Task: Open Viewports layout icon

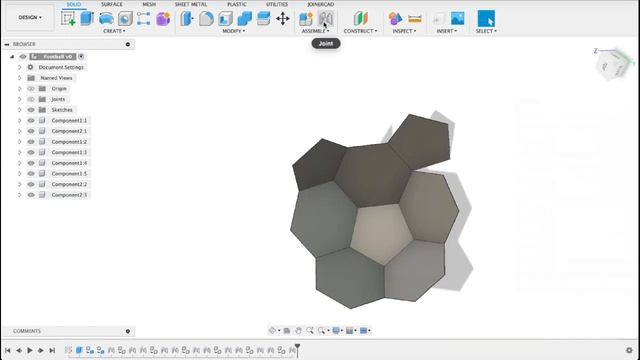Action: click(x=363, y=331)
